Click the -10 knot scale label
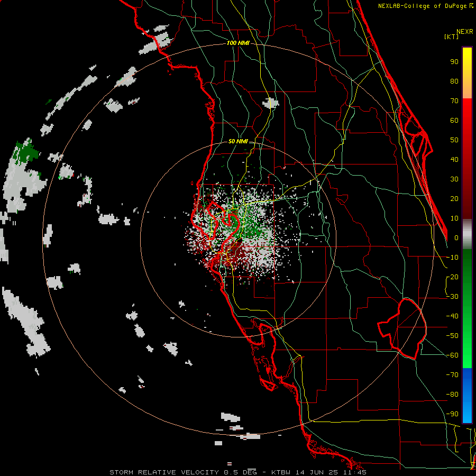The width and height of the screenshot is (476, 476). [x=452, y=258]
